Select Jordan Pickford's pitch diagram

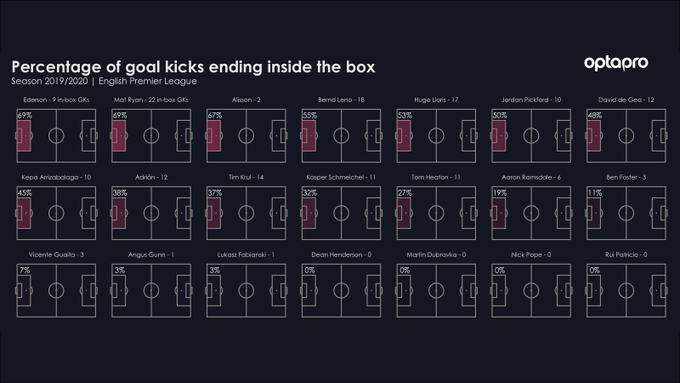tap(531, 136)
